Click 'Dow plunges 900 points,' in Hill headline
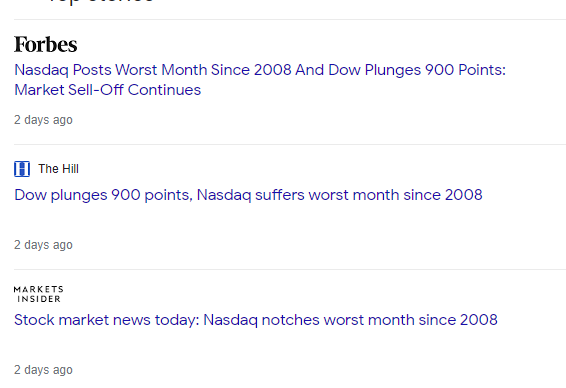The height and width of the screenshot is (388, 566). tap(104, 195)
